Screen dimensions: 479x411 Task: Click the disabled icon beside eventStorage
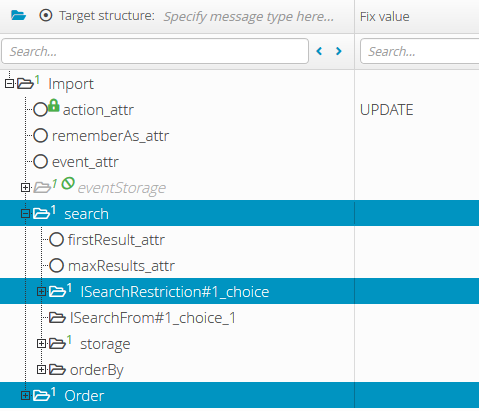tap(68, 184)
